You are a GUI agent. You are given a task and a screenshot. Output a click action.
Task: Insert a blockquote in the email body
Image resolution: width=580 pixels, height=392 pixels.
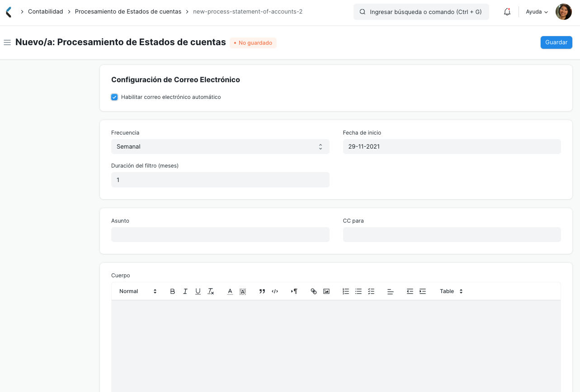click(262, 291)
